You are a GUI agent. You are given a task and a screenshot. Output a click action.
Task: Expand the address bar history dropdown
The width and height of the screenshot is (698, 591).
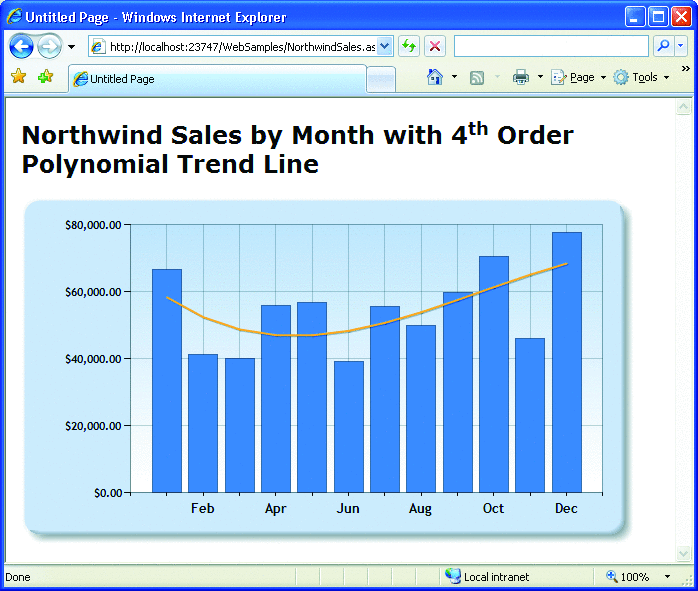(x=385, y=46)
